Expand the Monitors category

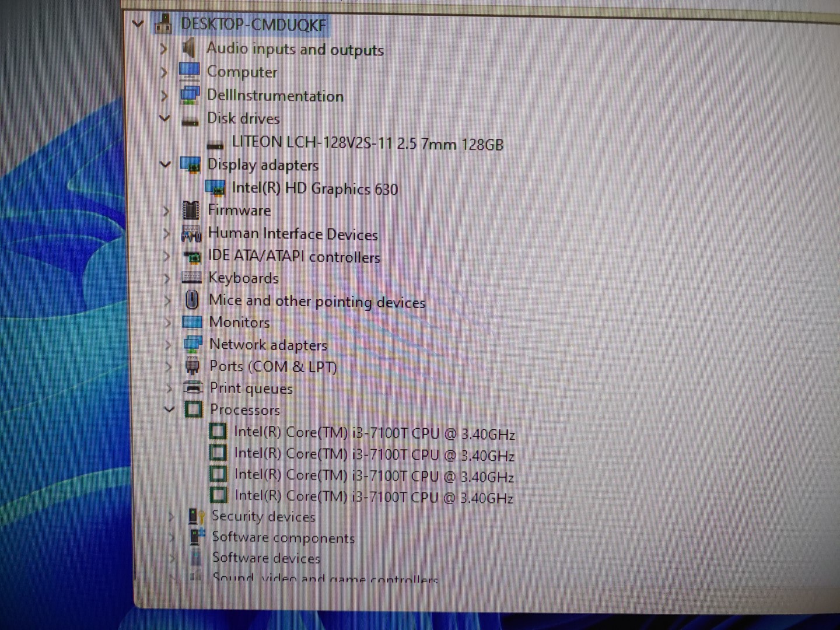tap(168, 323)
